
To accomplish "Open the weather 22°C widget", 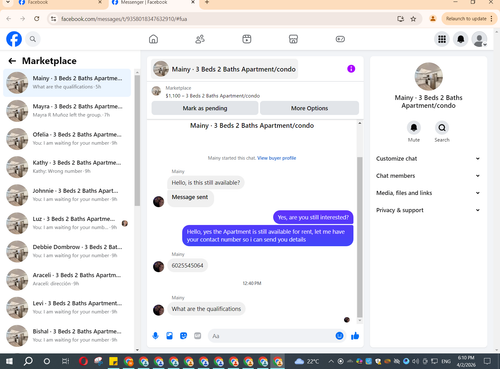I will (307, 361).
